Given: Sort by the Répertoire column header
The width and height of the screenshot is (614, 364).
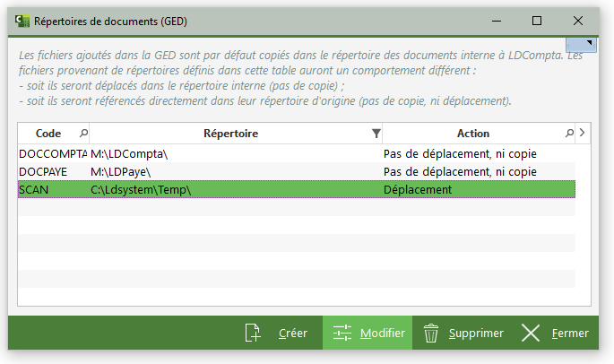Looking at the screenshot, I should tap(230, 134).
